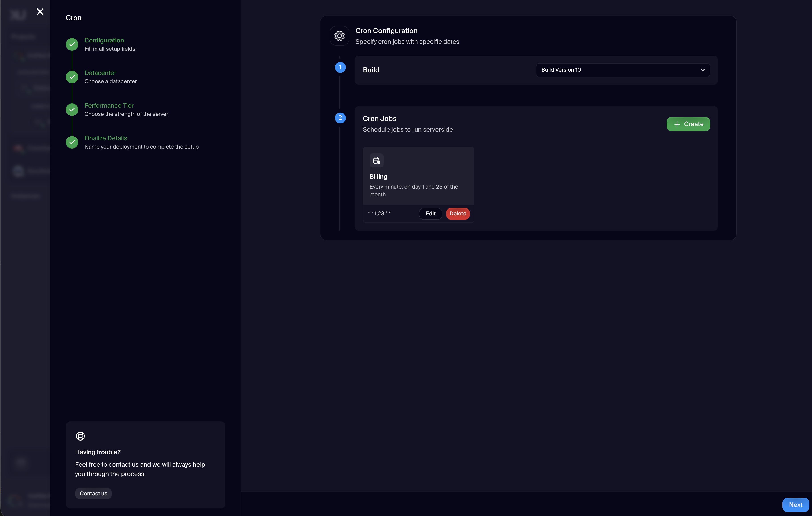Go to the Configuration step
Screen dimensions: 812x516
tap(104, 40)
